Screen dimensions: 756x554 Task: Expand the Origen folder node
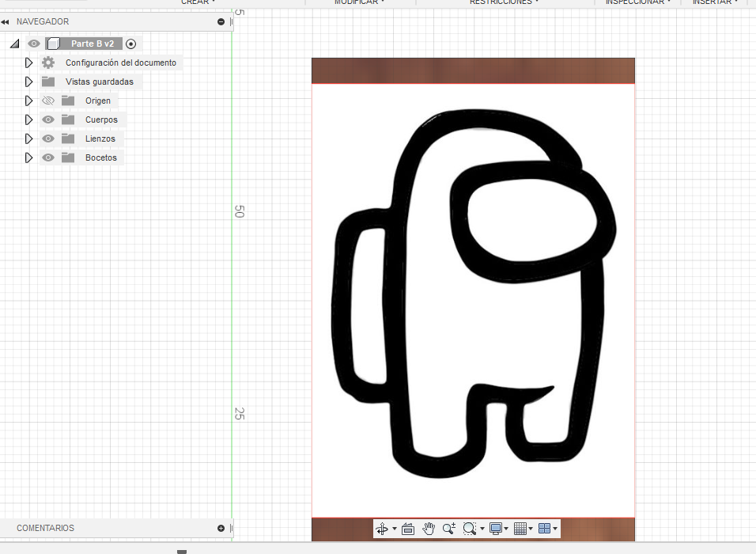point(29,101)
